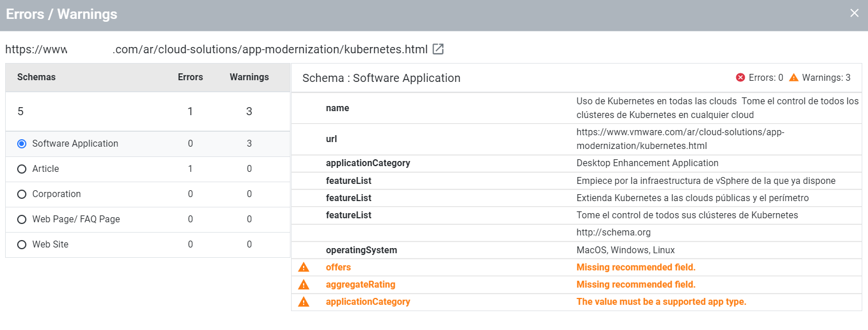This screenshot has width=868, height=330.
Task: Click the orange offers warning label
Action: [x=339, y=267]
